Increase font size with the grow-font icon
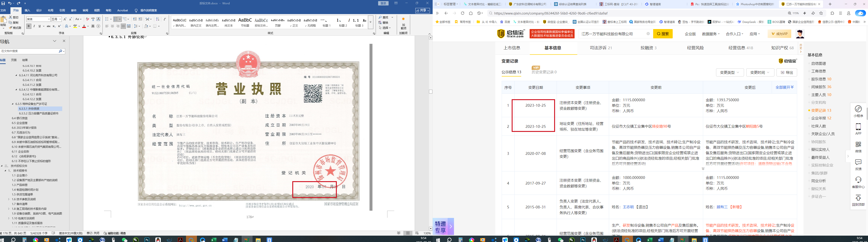Viewport: 868px width, 242px height. coord(65,19)
